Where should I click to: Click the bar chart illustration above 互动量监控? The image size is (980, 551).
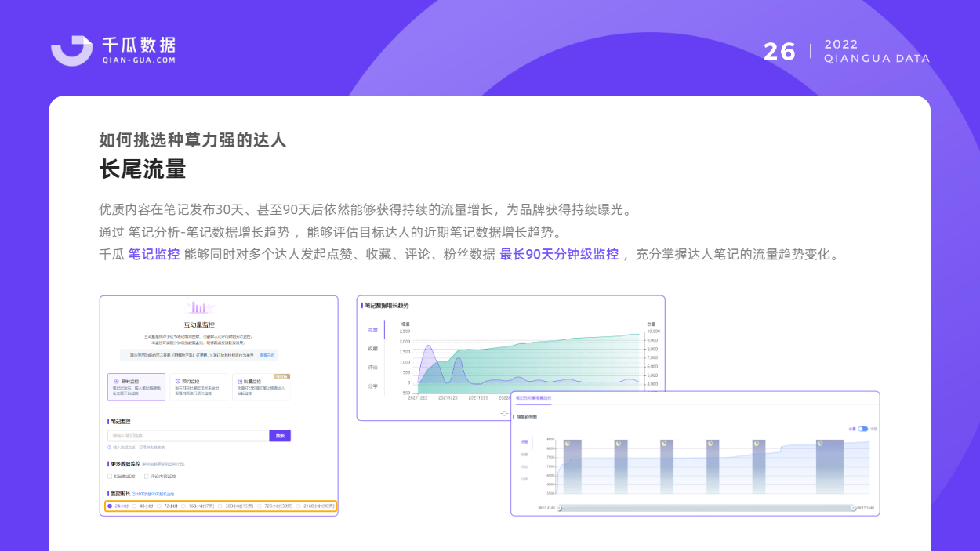[199, 307]
